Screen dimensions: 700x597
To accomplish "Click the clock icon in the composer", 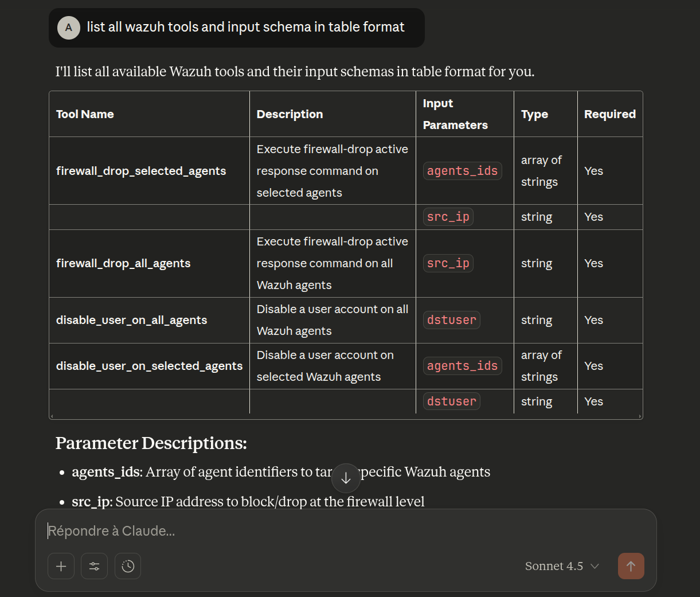I will [x=128, y=567].
